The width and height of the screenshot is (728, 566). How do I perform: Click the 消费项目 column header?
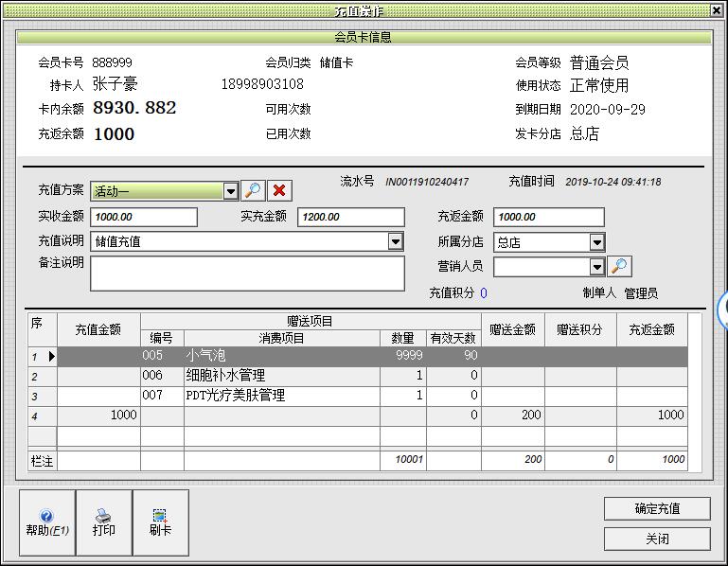coord(282,338)
